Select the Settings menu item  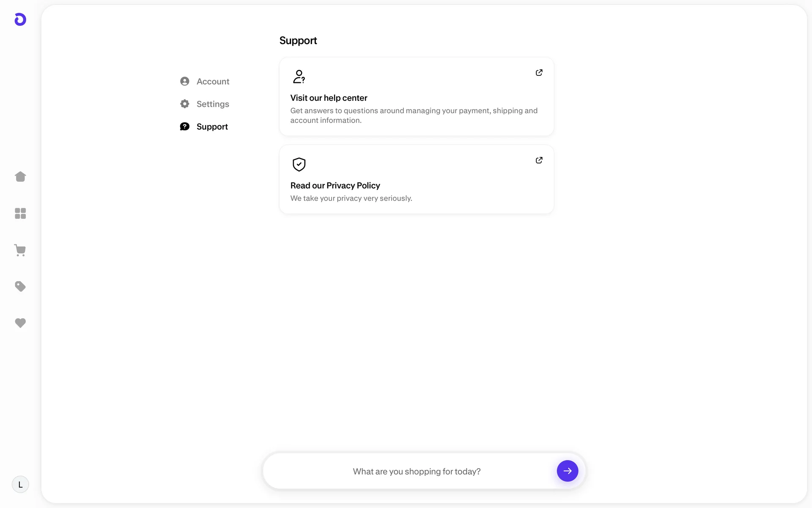pyautogui.click(x=213, y=104)
